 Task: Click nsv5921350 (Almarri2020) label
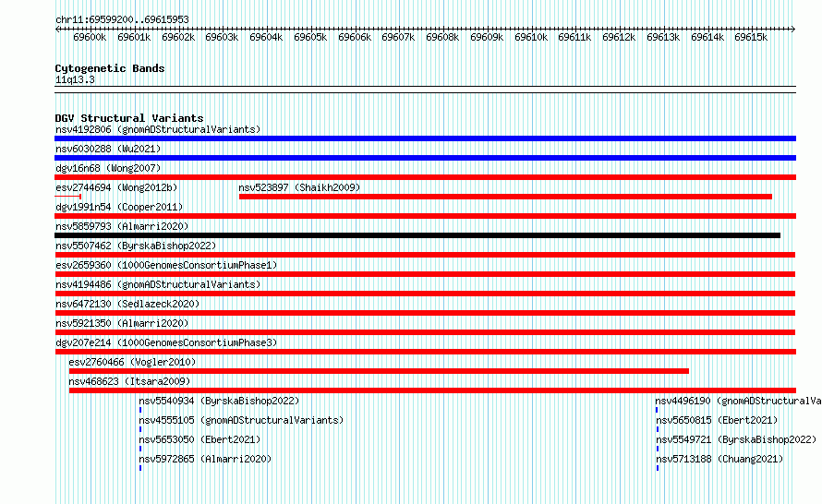point(122,323)
